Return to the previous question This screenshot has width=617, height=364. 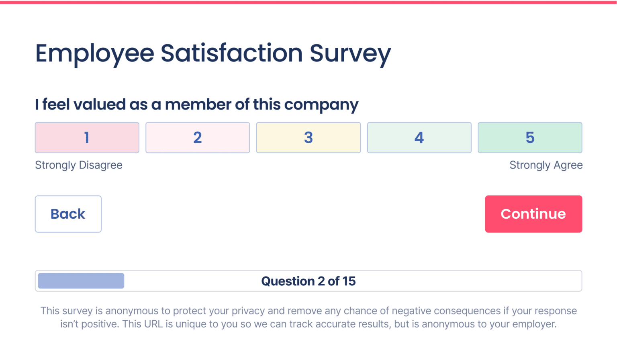tap(68, 214)
